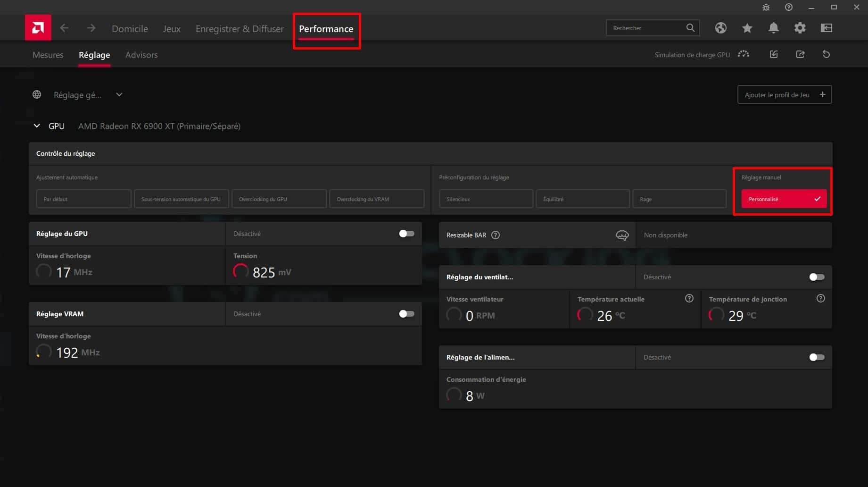Viewport: 868px width, 487px height.
Task: Open notifications bell icon
Action: (773, 28)
